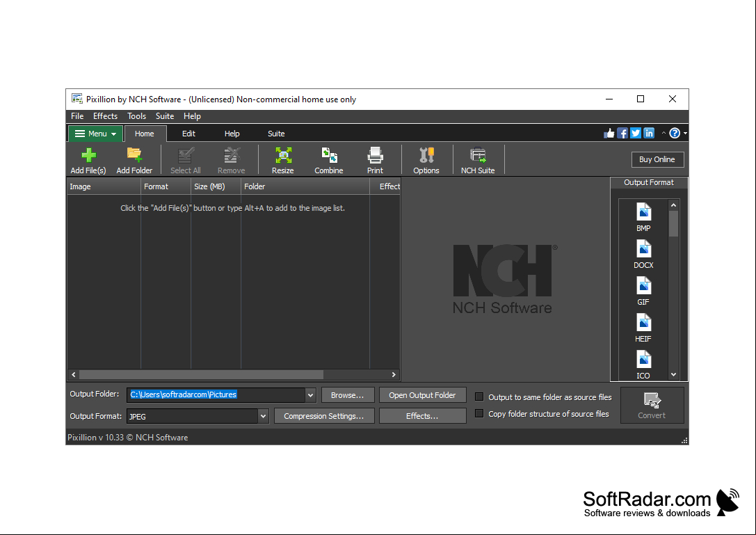Open the File menu

77,116
